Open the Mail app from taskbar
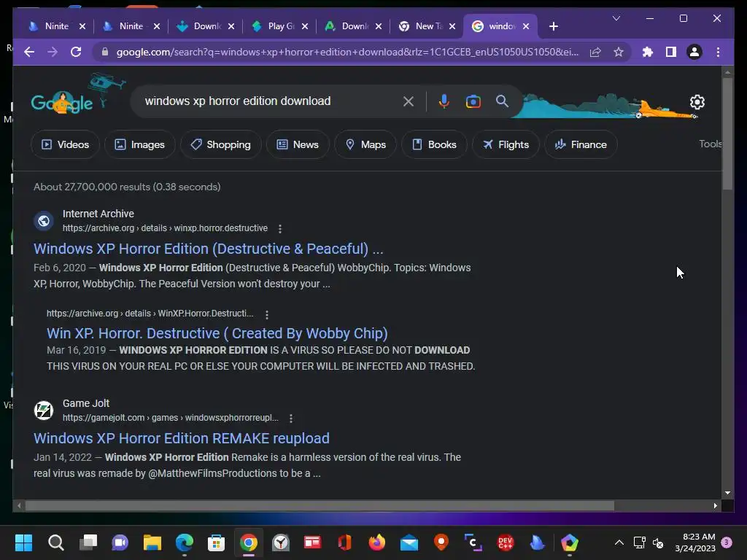This screenshot has height=560, width=747. pyautogui.click(x=409, y=542)
